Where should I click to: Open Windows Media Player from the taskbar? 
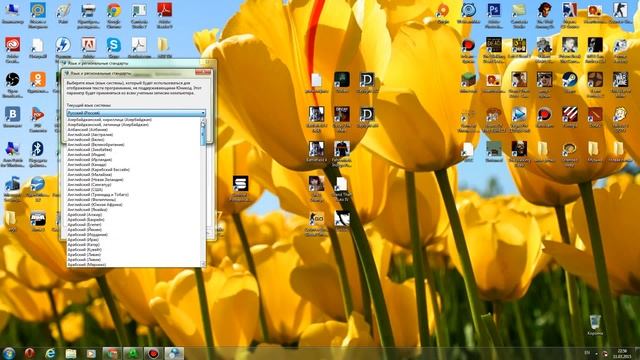(91, 353)
